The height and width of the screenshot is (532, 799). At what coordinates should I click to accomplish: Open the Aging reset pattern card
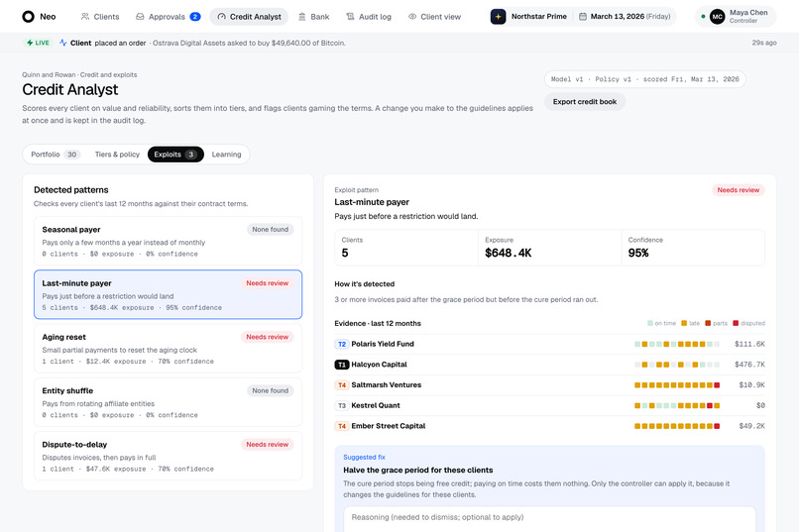(x=169, y=348)
